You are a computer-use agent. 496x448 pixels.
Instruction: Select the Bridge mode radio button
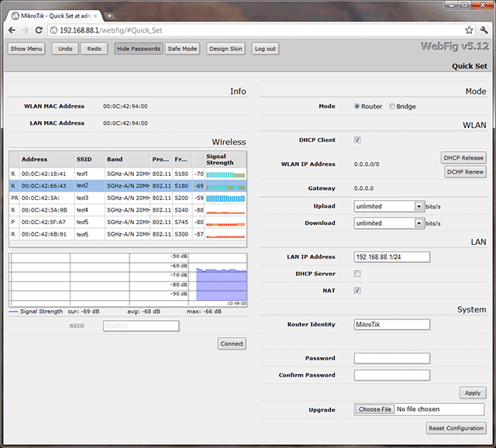pyautogui.click(x=392, y=106)
